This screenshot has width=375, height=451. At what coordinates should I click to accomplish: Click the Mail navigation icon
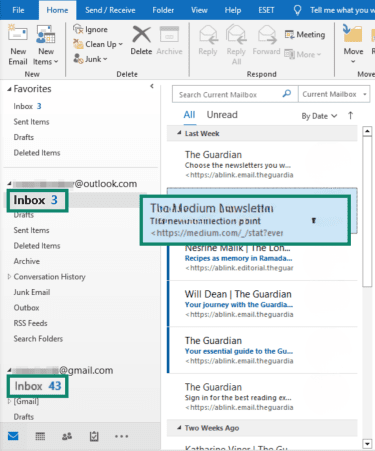[x=13, y=436]
